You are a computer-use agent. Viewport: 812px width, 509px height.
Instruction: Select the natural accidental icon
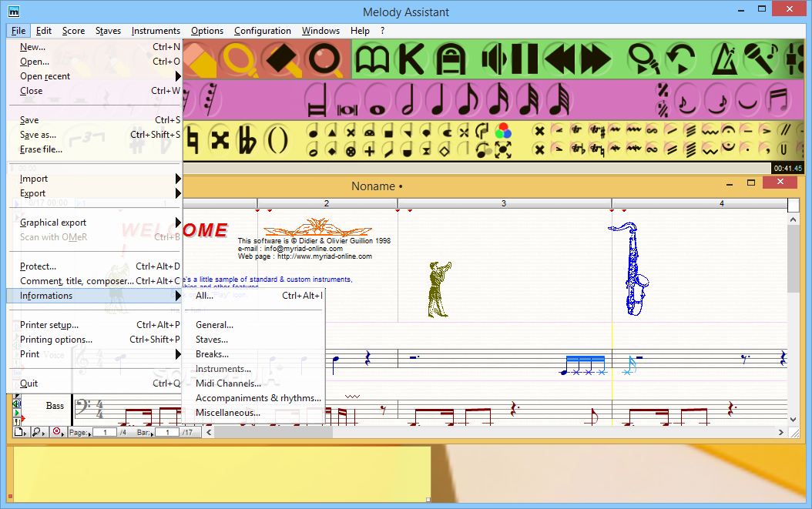[x=192, y=140]
